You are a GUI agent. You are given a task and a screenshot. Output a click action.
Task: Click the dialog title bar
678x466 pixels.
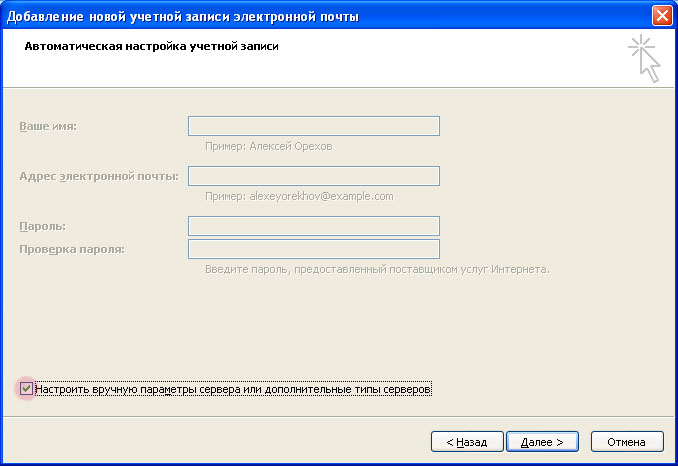(300, 15)
